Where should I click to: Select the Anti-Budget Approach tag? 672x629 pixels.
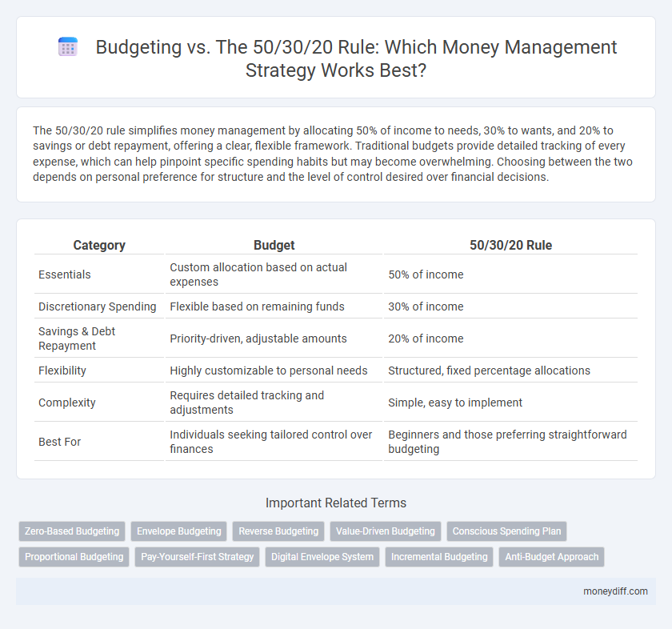[551, 556]
